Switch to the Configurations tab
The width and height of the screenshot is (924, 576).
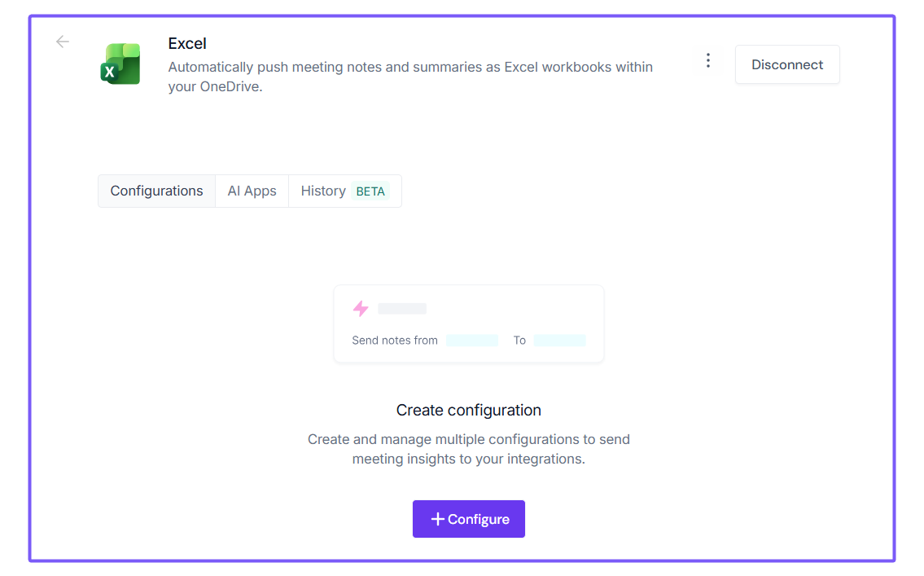(x=157, y=191)
